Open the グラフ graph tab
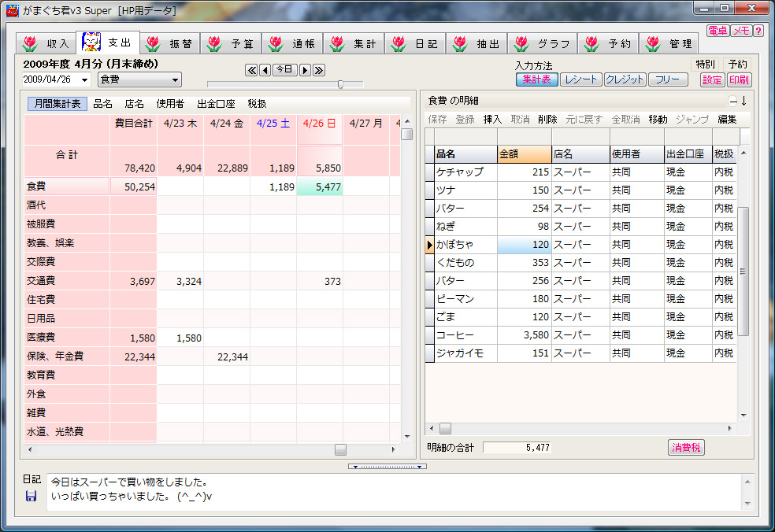775x532 pixels. [x=542, y=43]
